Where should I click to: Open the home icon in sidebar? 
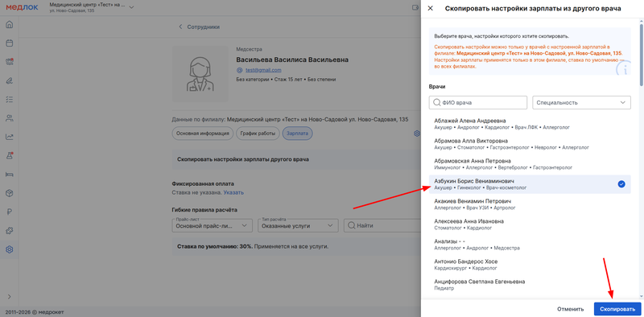9,24
